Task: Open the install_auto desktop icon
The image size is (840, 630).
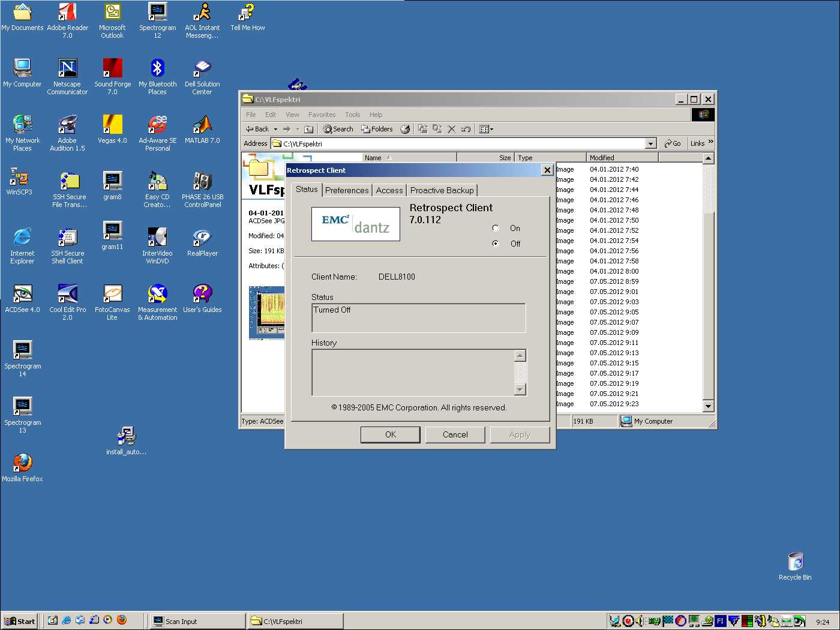Action: (126, 441)
